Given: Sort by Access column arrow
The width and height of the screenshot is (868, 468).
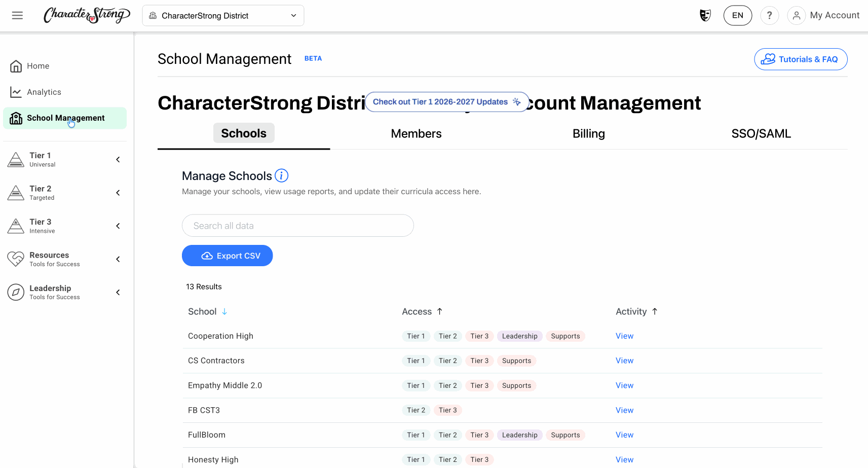Looking at the screenshot, I should point(440,311).
